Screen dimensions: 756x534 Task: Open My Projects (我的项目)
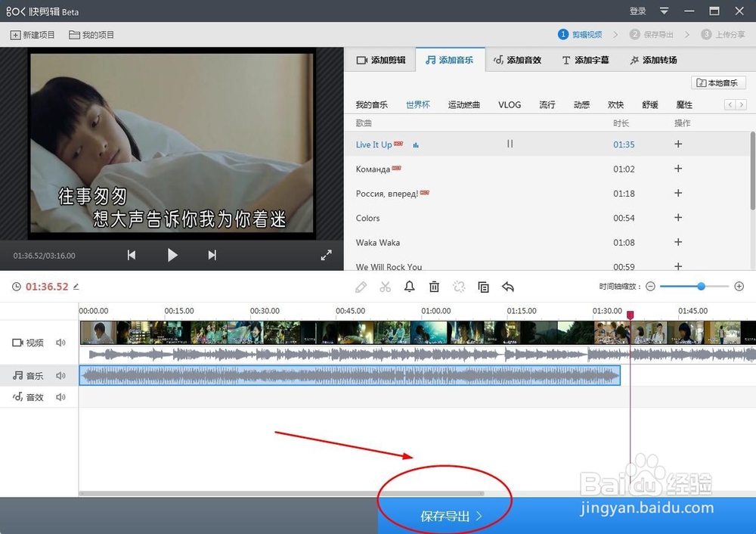(x=91, y=35)
